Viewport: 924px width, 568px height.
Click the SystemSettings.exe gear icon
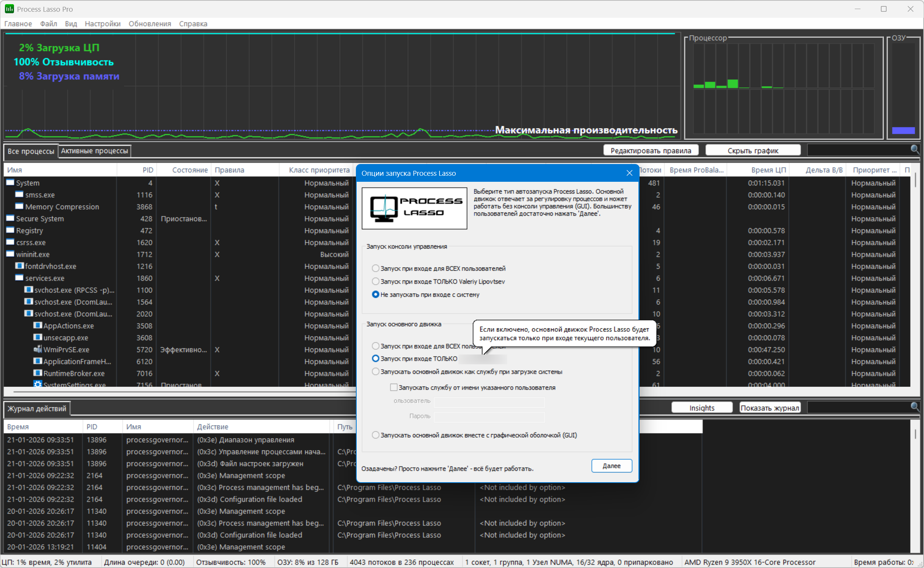(x=37, y=384)
